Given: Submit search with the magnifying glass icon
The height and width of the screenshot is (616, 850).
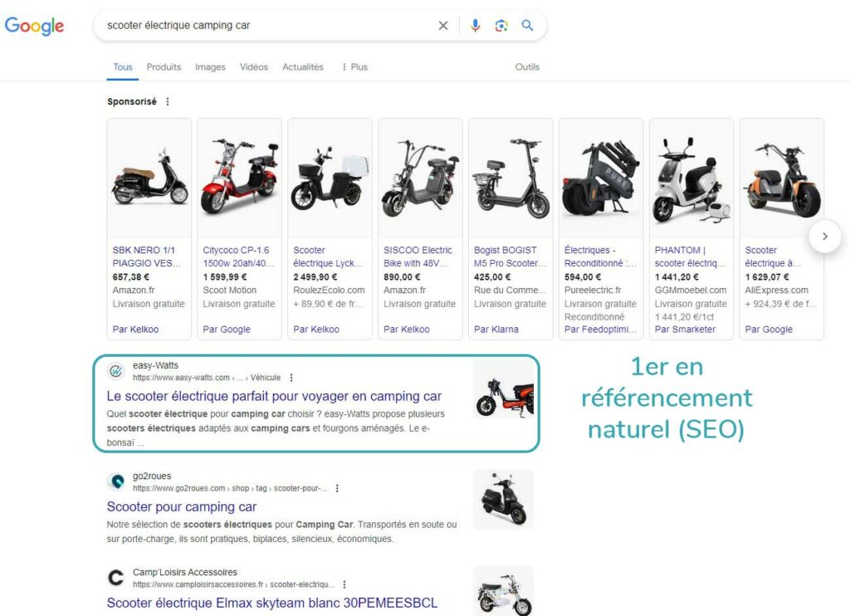Looking at the screenshot, I should pyautogui.click(x=527, y=26).
